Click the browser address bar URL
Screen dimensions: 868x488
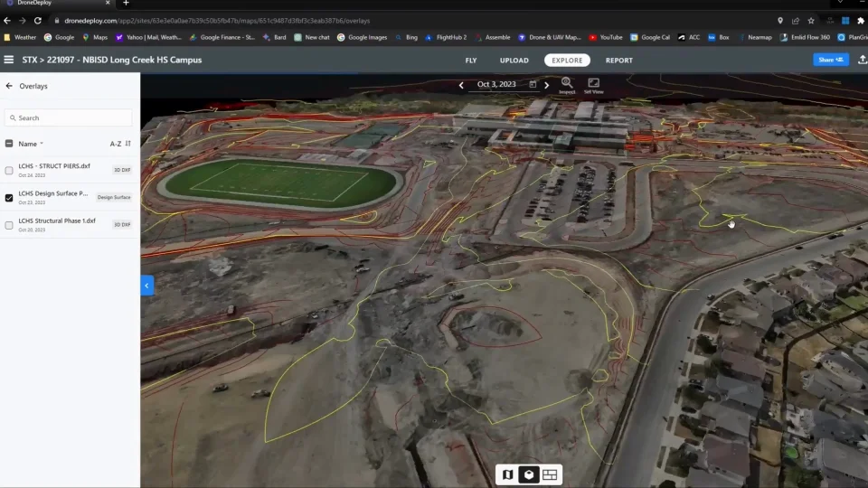tap(217, 21)
